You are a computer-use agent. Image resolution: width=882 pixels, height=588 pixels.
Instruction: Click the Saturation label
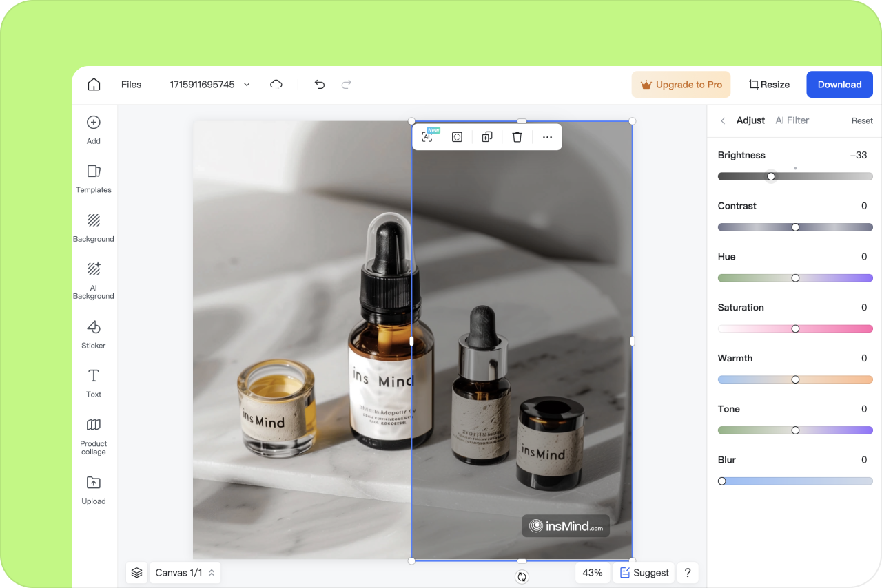[741, 308]
